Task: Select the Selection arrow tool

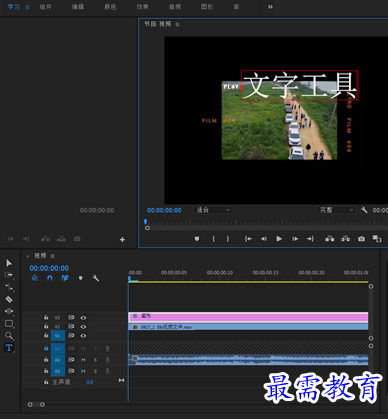Action: tap(9, 263)
